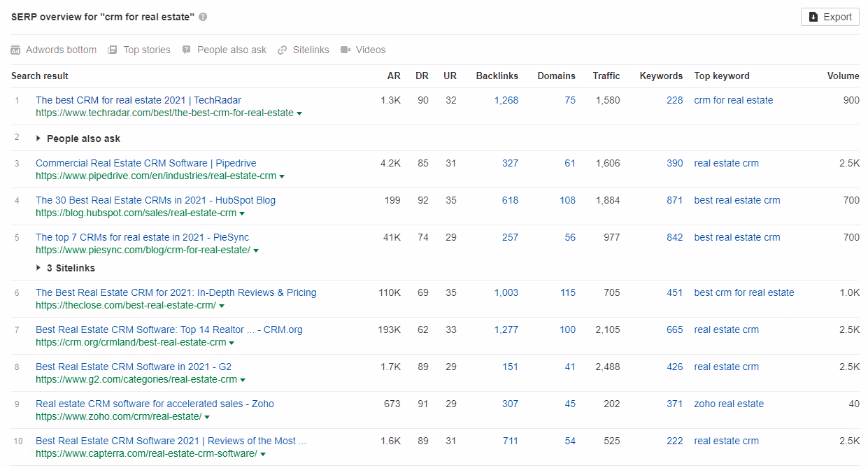Open dropdown arrow next to piesync.com URL

point(256,250)
